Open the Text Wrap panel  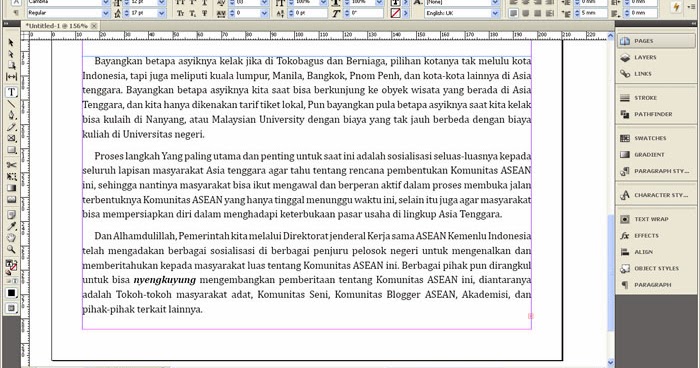click(656, 219)
